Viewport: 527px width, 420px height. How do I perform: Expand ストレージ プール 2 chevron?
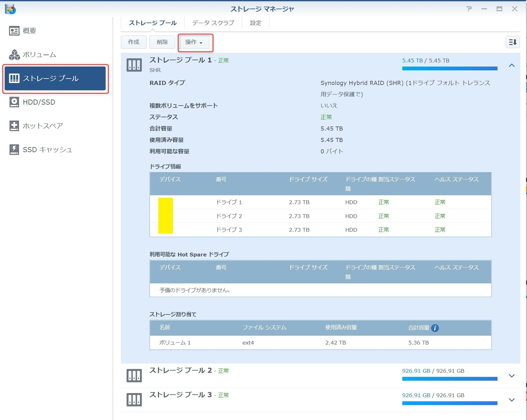pyautogui.click(x=511, y=376)
